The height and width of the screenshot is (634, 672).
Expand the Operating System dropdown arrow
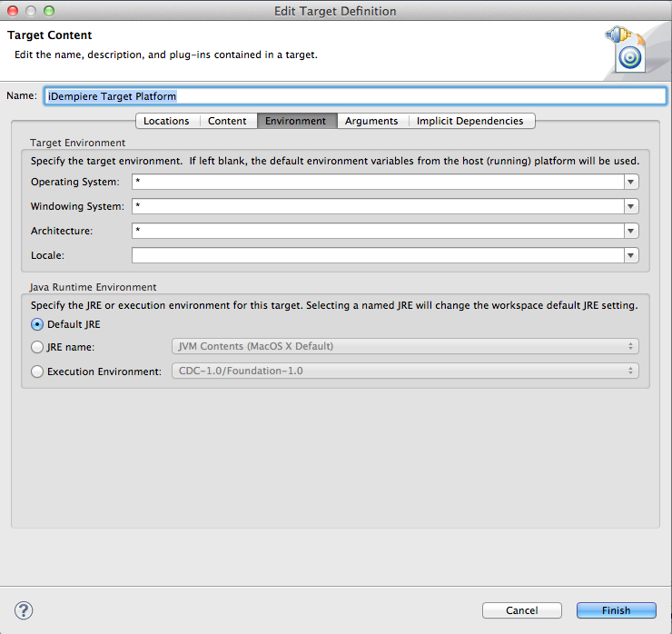pyautogui.click(x=631, y=182)
